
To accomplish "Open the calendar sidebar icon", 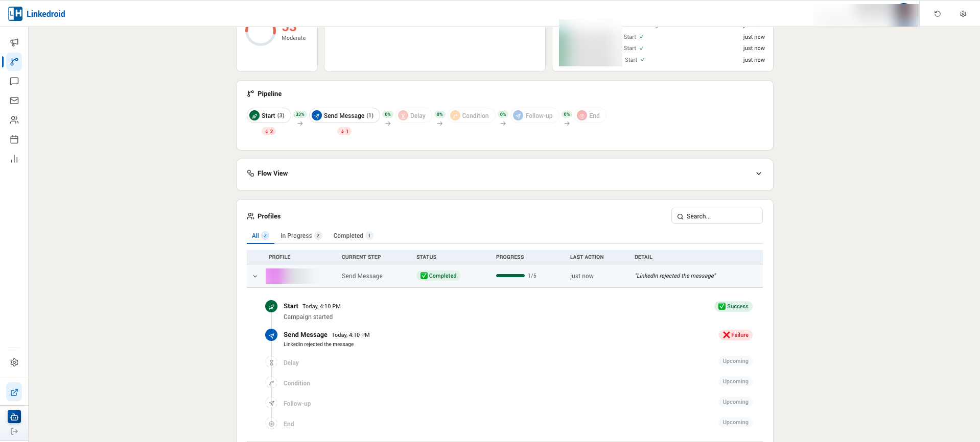I will pyautogui.click(x=14, y=139).
